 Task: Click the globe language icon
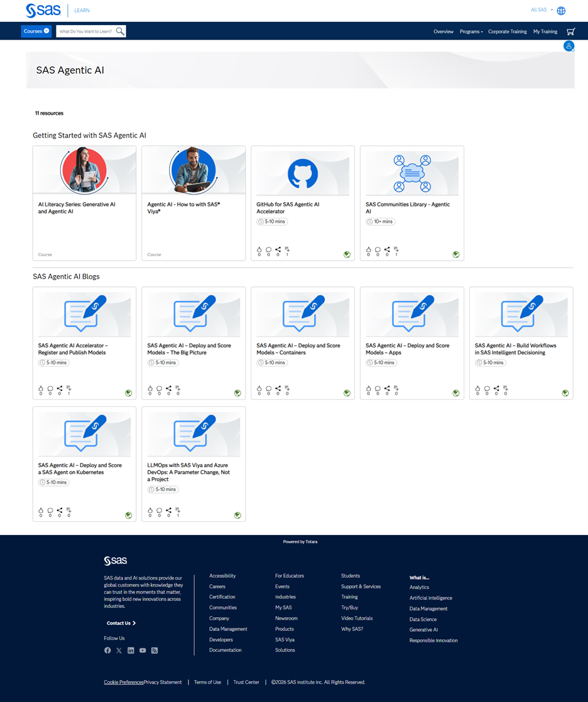click(561, 11)
